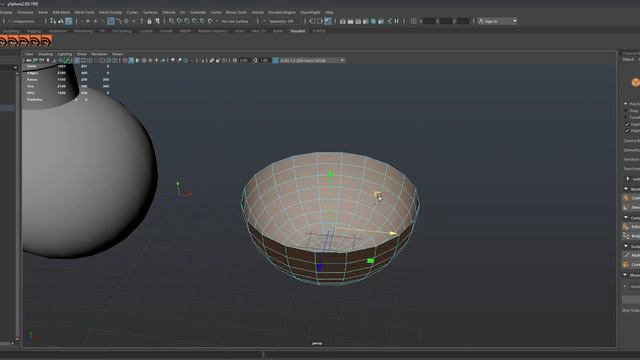Select the Multi-Cut tool button
This screenshot has height=360, width=640.
tap(631, 255)
